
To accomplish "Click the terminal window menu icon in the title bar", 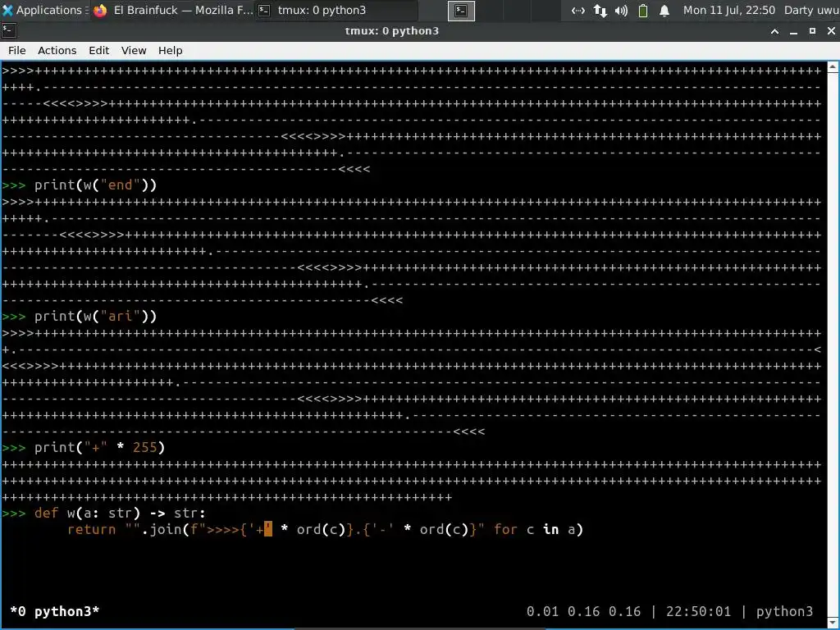I will (8, 30).
